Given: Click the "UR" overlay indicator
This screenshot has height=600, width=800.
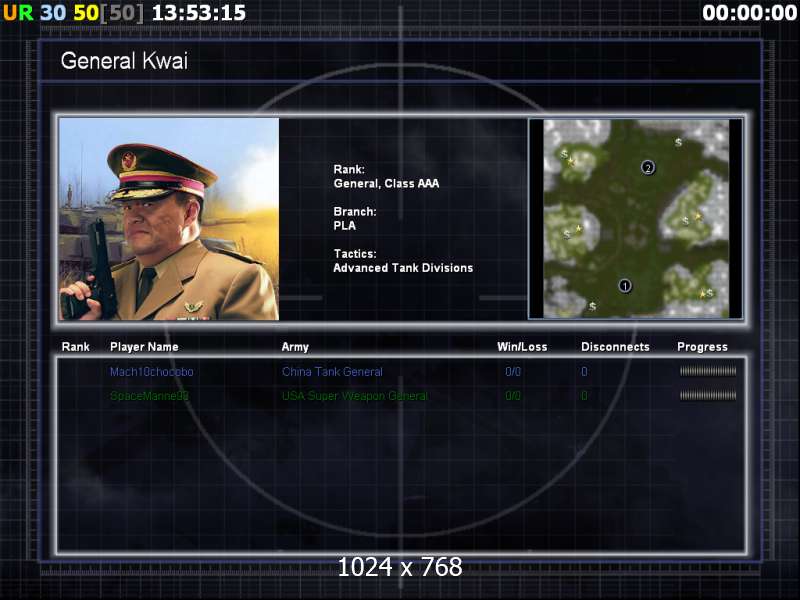Looking at the screenshot, I should click(18, 13).
